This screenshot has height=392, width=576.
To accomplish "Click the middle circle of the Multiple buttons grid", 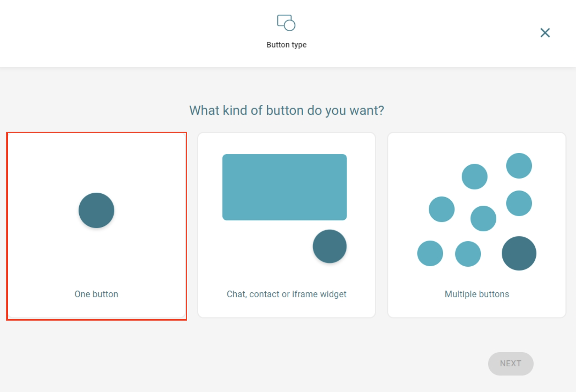I will tap(483, 219).
